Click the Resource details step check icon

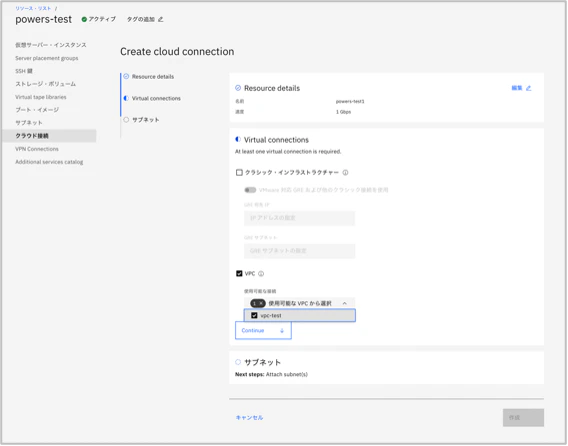[126, 76]
